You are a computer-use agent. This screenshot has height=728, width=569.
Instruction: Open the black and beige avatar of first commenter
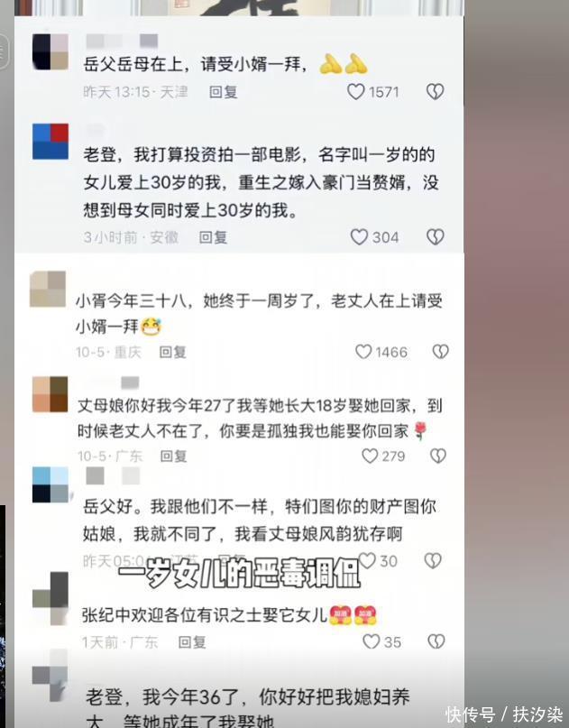[50, 52]
